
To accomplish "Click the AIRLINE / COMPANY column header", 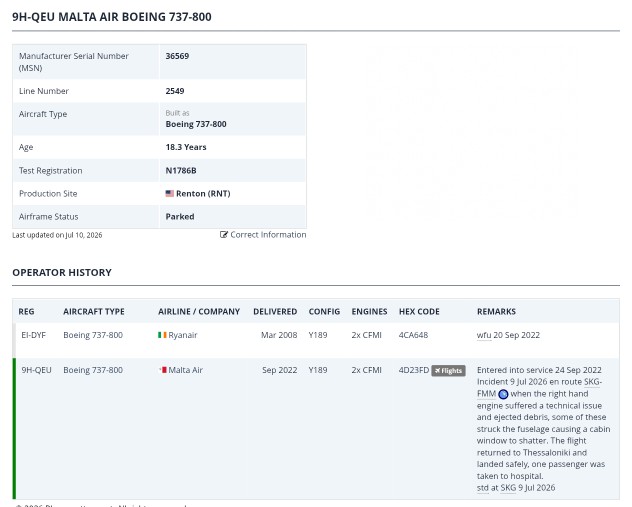I will click(x=199, y=312).
